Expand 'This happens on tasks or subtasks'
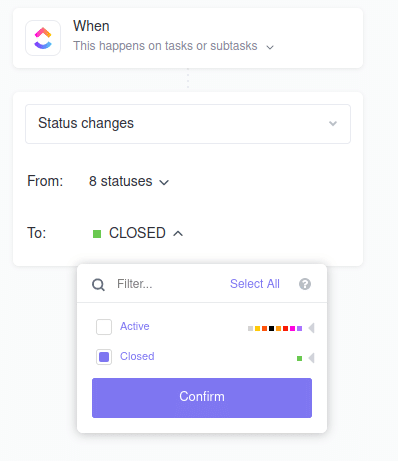Image resolution: width=398 pixels, height=461 pixels. 173,46
